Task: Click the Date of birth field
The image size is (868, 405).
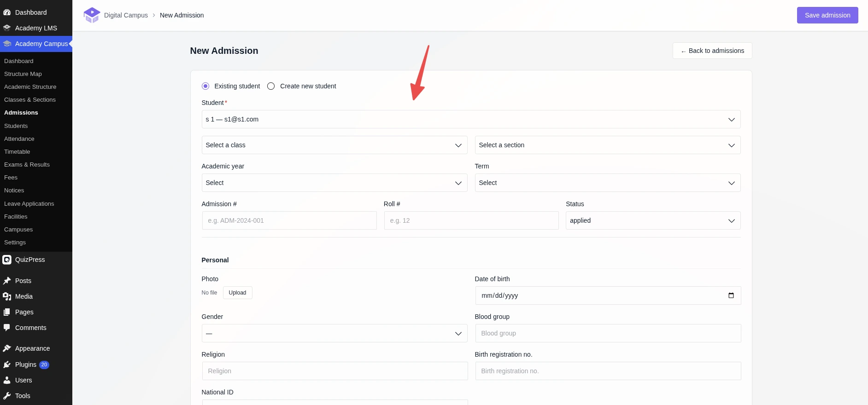Action: (608, 295)
